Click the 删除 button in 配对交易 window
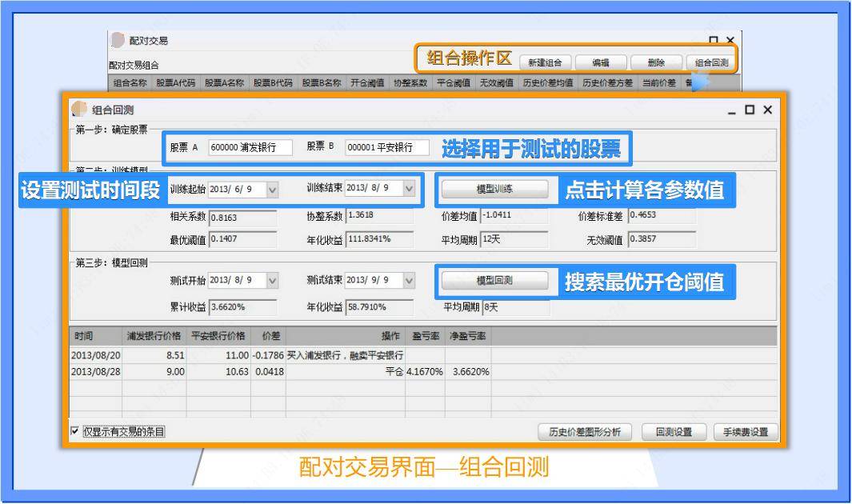The width and height of the screenshot is (852, 504). coord(656,62)
